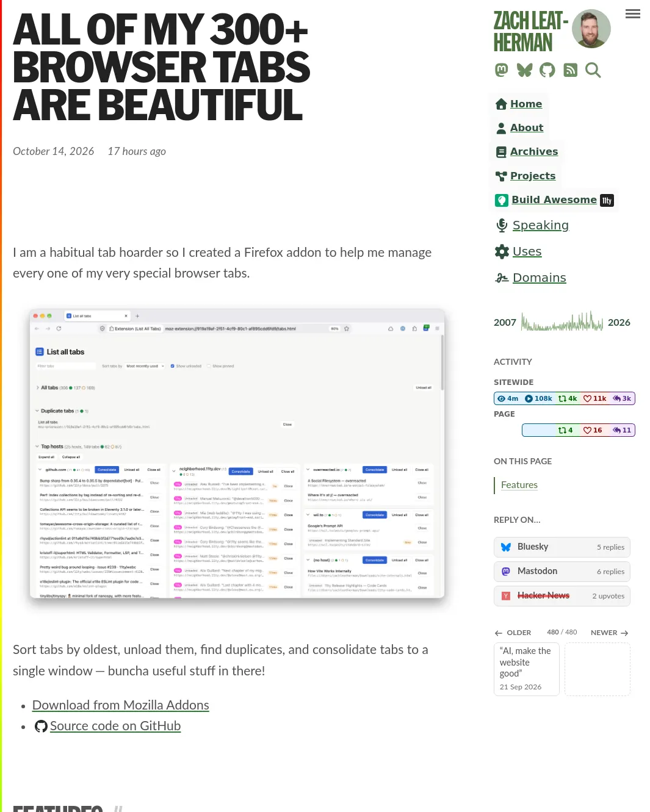
Task: Click the GitHub icon before Source code
Action: point(41,727)
